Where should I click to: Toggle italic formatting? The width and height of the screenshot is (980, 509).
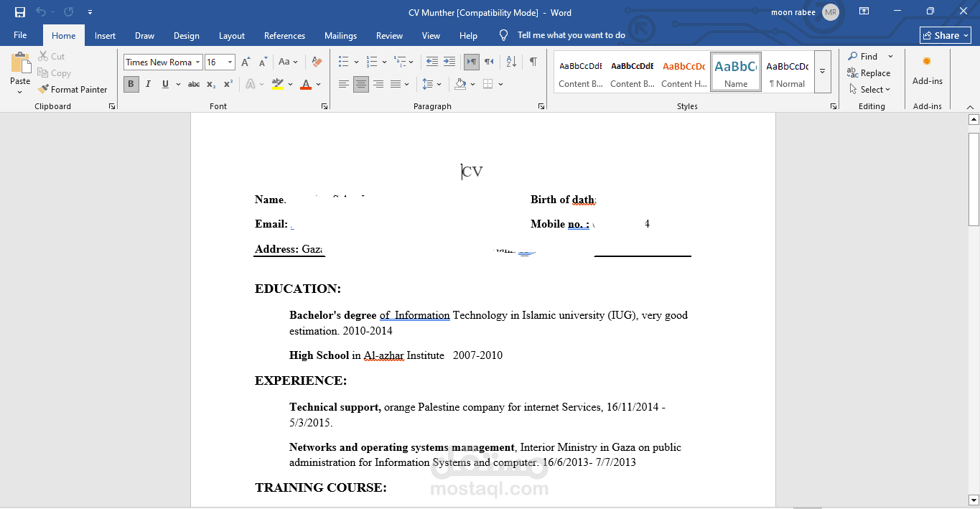[148, 84]
